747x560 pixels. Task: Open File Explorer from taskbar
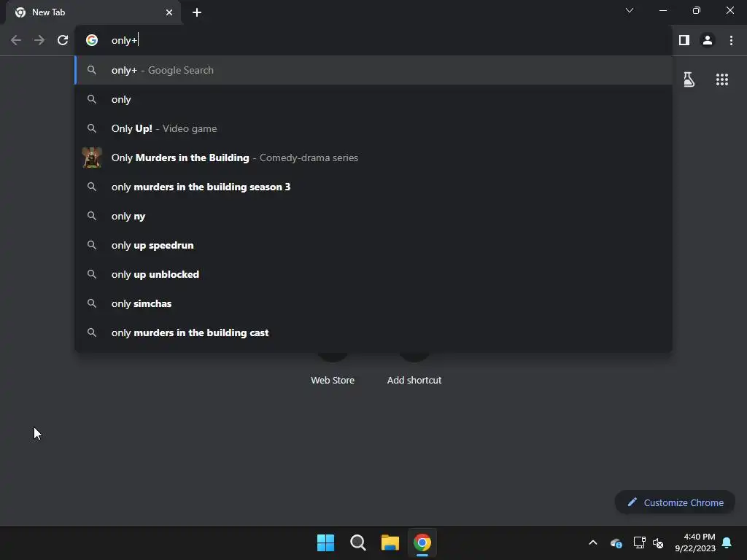pyautogui.click(x=390, y=542)
